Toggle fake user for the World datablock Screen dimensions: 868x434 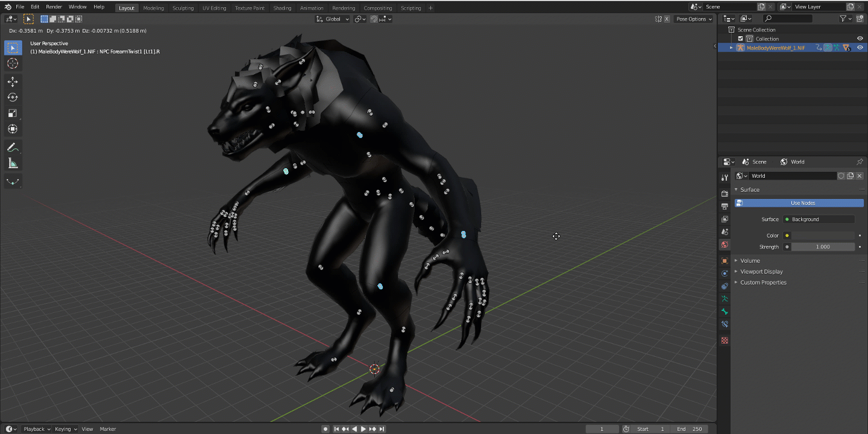841,176
